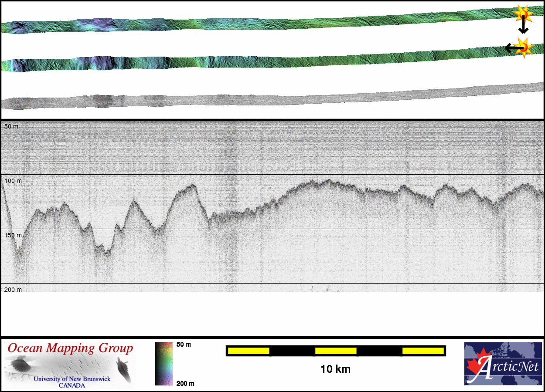This screenshot has height=392, width=545.
Task: Click the 50 m label beside color legend
Action: click(184, 345)
